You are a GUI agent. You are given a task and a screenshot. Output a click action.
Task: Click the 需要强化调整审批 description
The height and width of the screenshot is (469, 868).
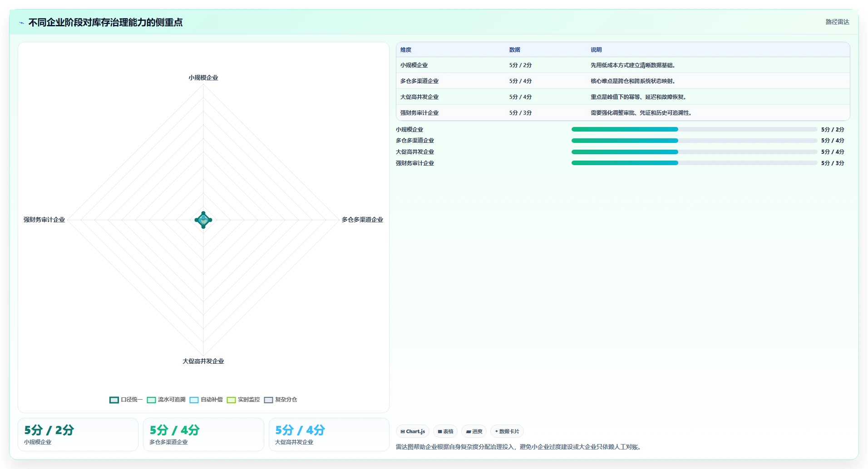point(641,113)
